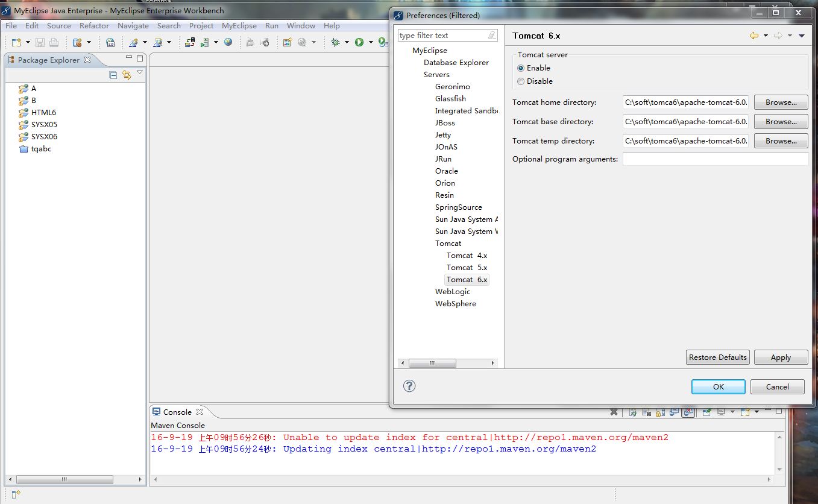
Task: Select JBoss in servers tree
Action: (x=445, y=122)
